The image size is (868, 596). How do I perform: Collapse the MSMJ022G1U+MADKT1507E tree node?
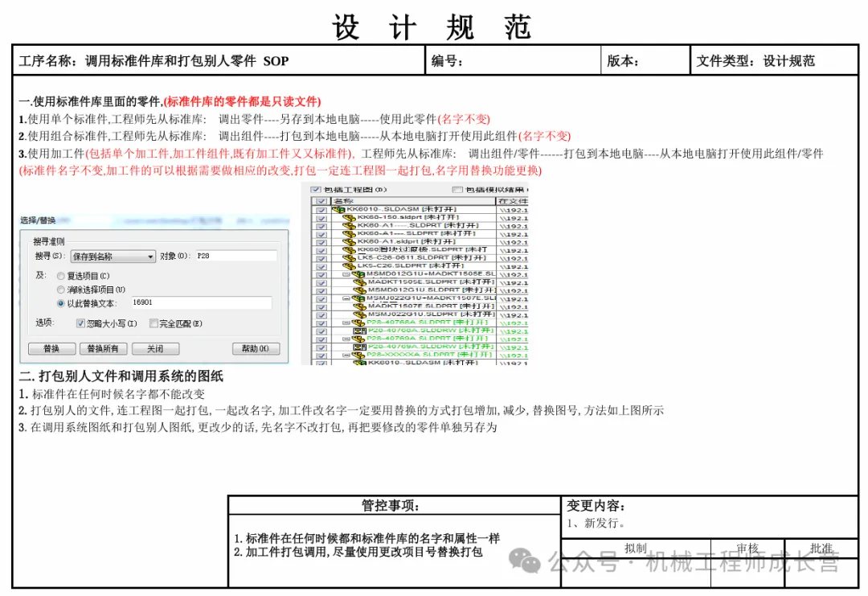[x=346, y=298]
